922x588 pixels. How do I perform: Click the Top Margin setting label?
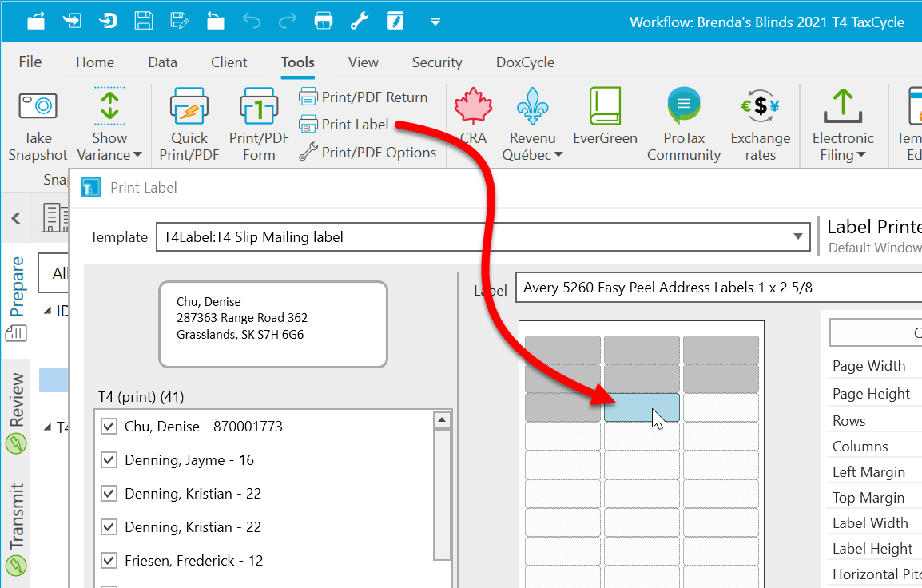tap(868, 498)
